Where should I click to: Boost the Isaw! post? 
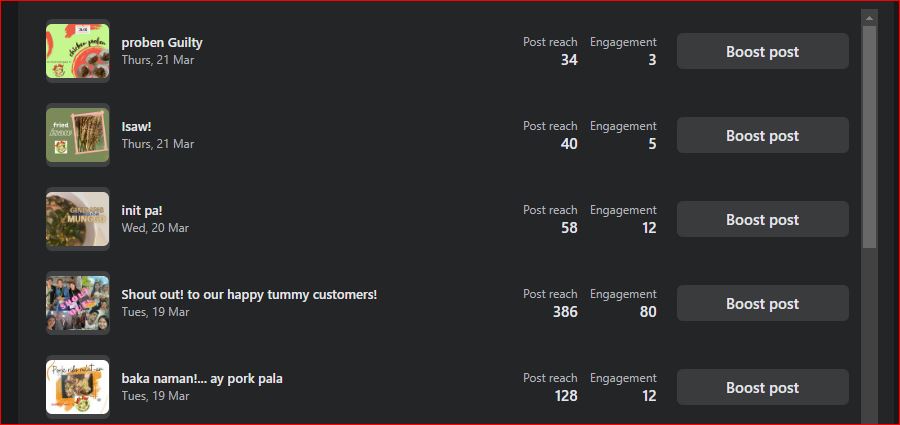coord(762,136)
